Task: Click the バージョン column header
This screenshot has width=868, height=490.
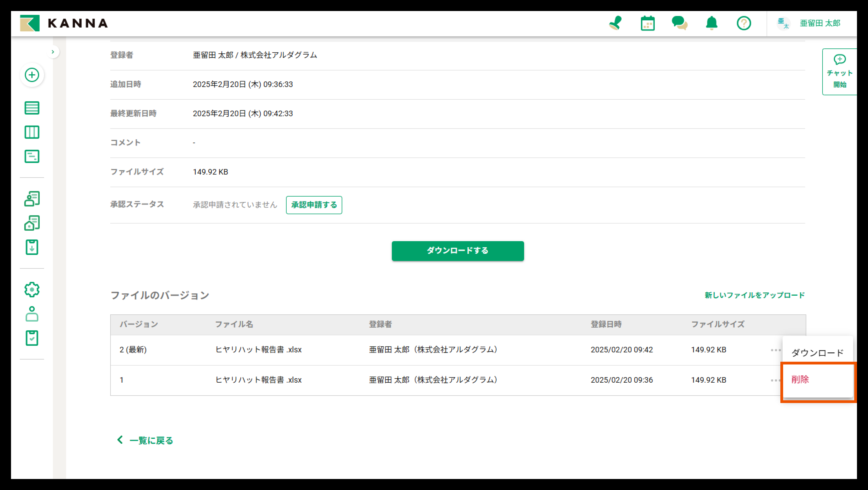Action: [x=139, y=325]
